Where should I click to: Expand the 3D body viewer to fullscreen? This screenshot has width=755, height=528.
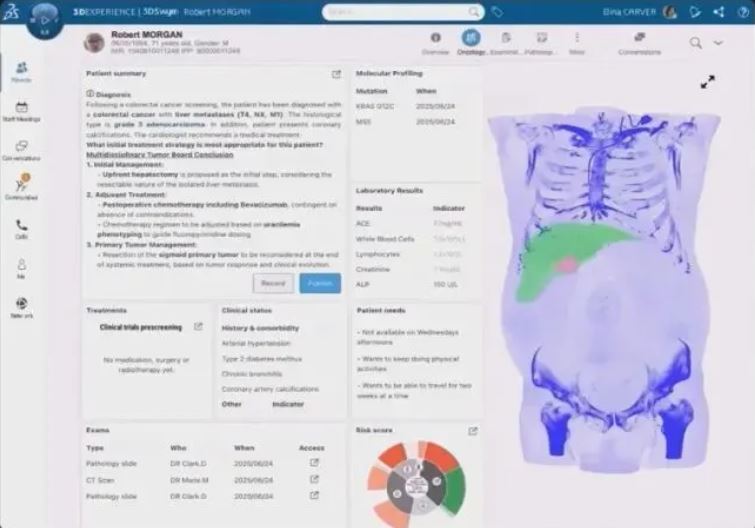708,82
